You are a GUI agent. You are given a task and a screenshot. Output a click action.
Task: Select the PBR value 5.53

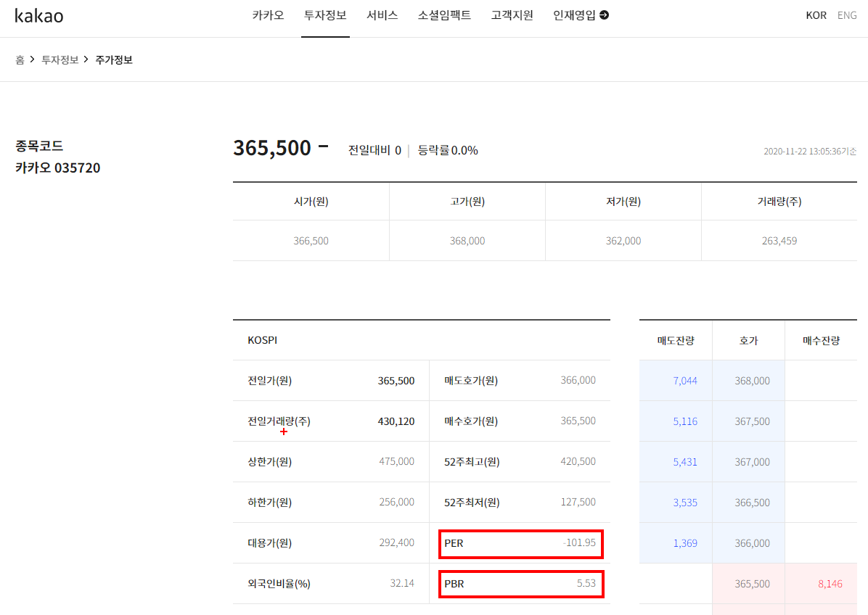point(586,583)
